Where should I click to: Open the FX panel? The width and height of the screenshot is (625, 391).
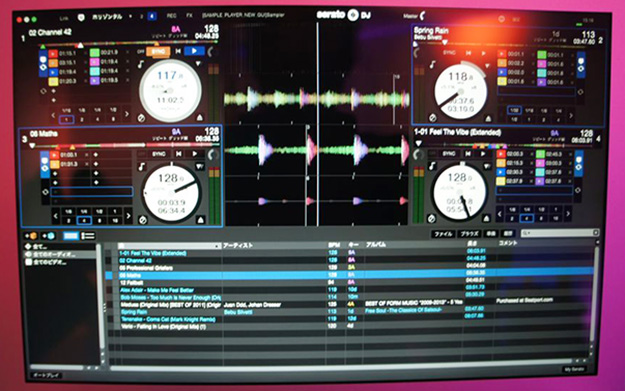point(189,16)
